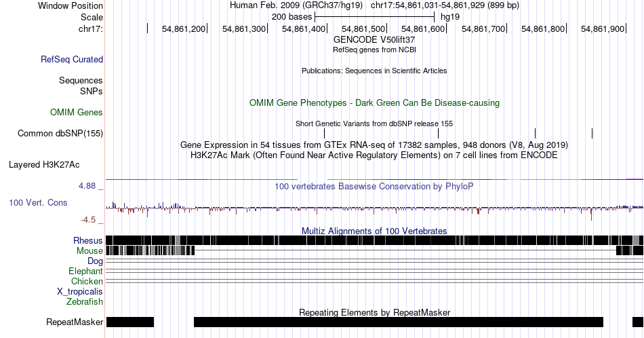Viewport: 644px width, 338px height.
Task: Click the RepeatMasker track label
Action: pyautogui.click(x=75, y=322)
